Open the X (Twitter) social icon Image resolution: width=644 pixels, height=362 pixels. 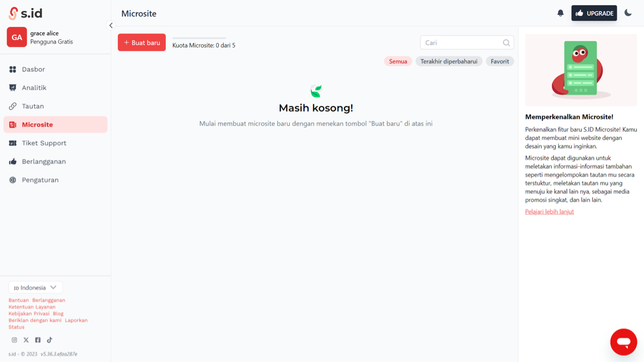pos(26,340)
